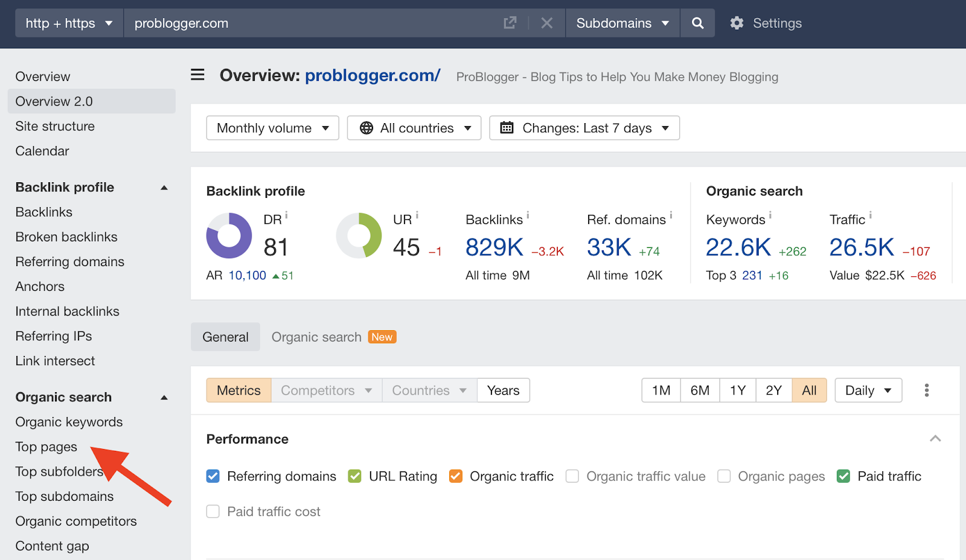The width and height of the screenshot is (966, 560).
Task: Collapse the Organic search sidebar section
Action: point(164,398)
